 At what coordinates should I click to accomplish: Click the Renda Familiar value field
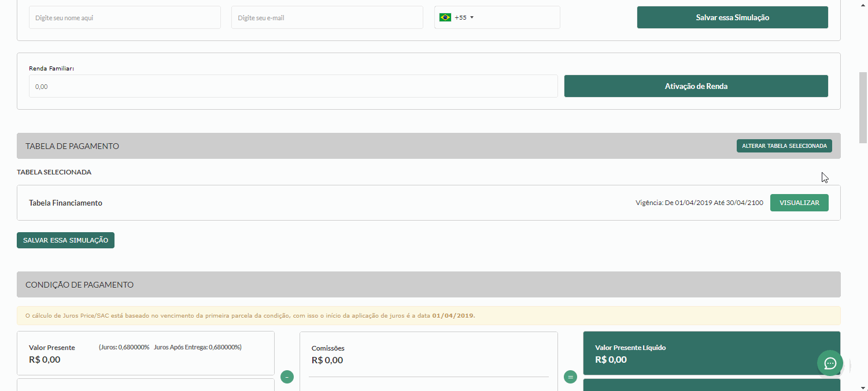coord(293,86)
